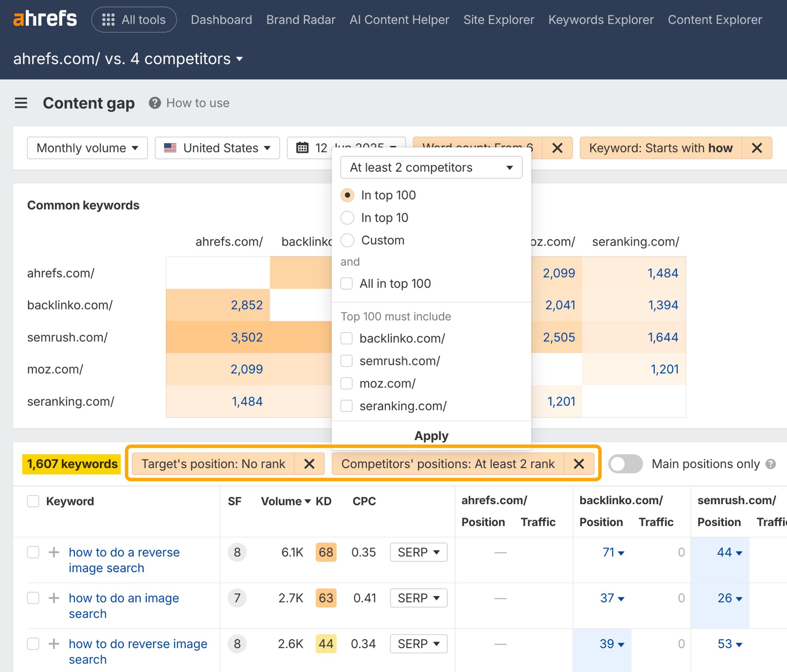Click the "How to use" help icon

(155, 103)
